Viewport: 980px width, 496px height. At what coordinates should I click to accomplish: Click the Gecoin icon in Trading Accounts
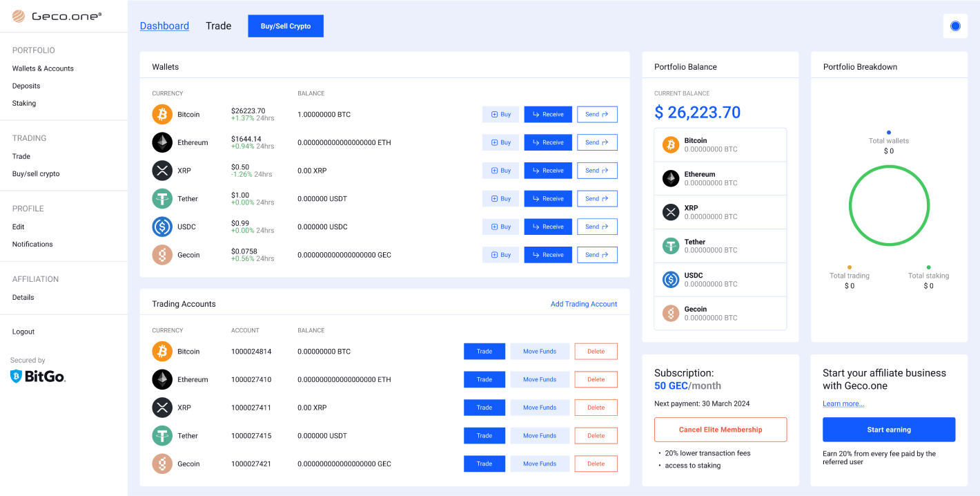[162, 464]
